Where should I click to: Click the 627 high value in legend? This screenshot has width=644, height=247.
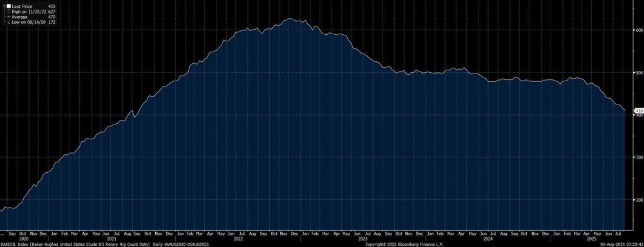click(52, 12)
